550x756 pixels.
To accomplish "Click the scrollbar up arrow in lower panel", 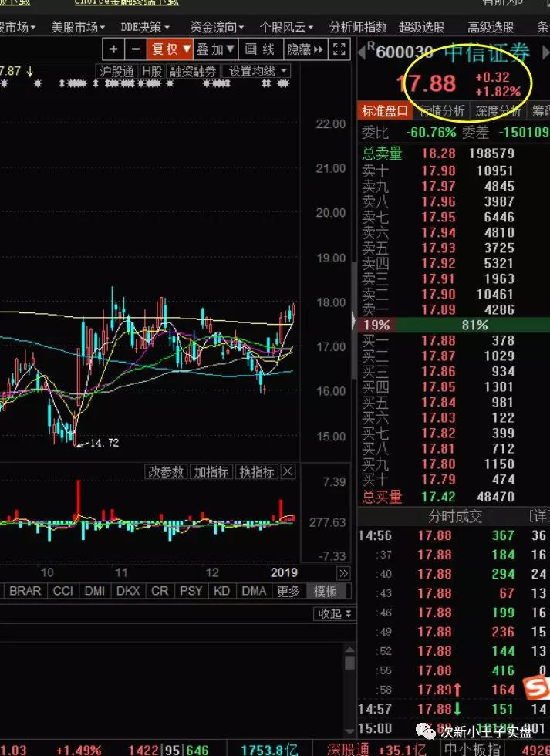I will pos(350,650).
